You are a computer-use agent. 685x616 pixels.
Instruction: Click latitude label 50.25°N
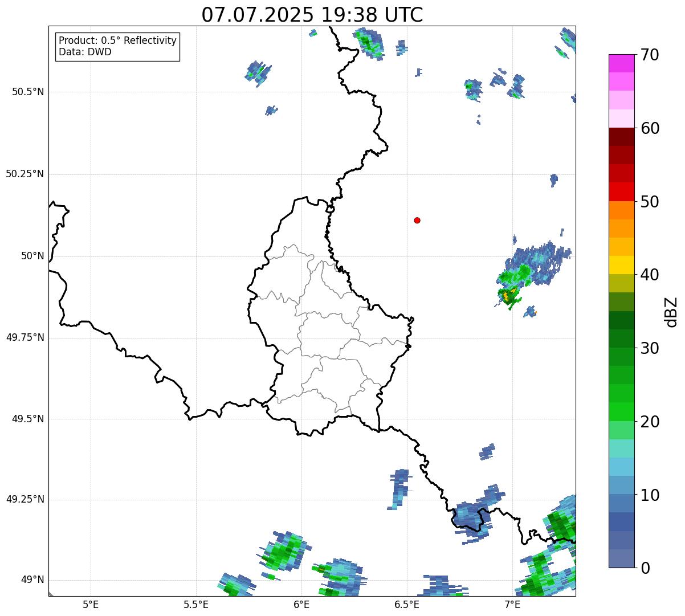pos(25,174)
